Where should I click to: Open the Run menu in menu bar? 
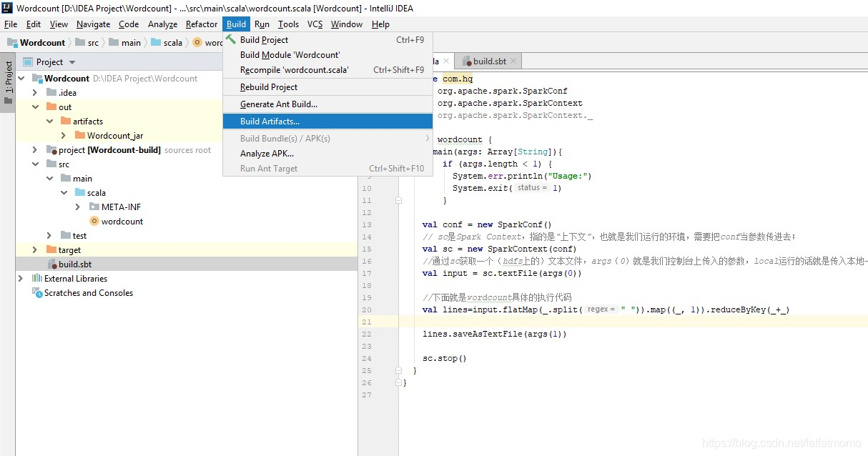[262, 24]
